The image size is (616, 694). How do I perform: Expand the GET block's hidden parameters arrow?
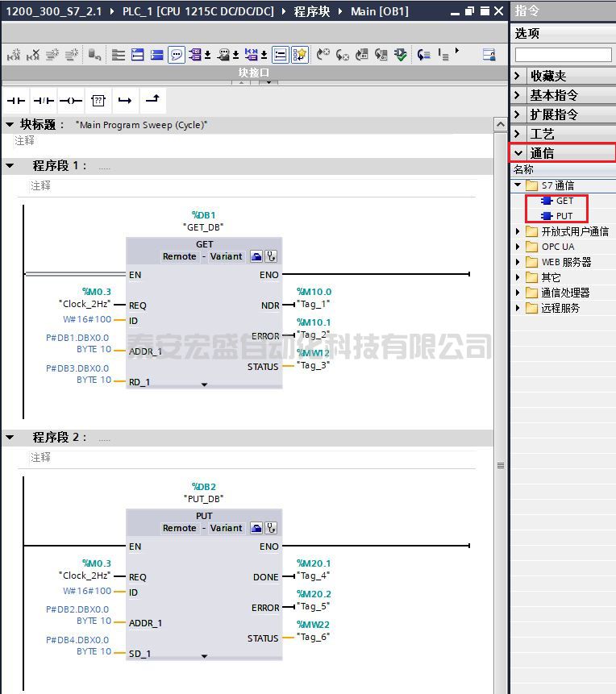coord(204,384)
